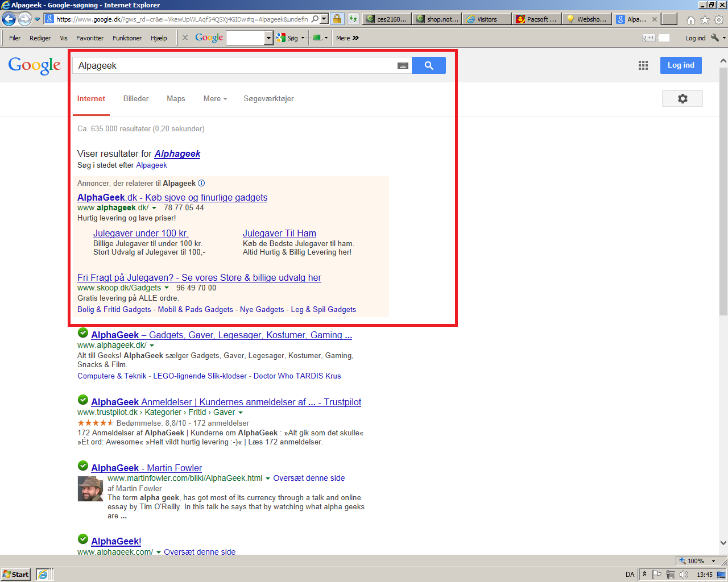Expand the Google Toolbar search box dropdown
This screenshot has width=728, height=582.
pos(269,38)
